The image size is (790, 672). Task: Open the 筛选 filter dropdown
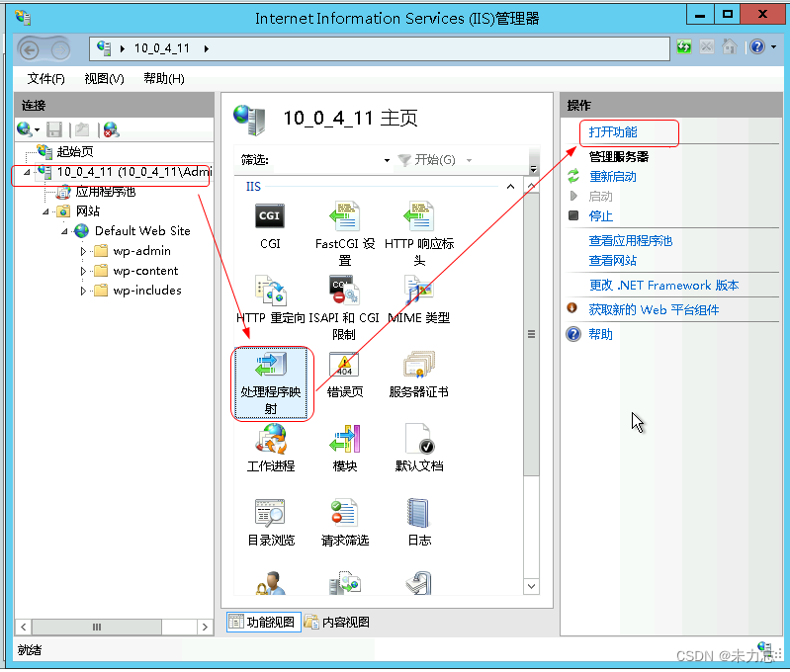(x=387, y=160)
